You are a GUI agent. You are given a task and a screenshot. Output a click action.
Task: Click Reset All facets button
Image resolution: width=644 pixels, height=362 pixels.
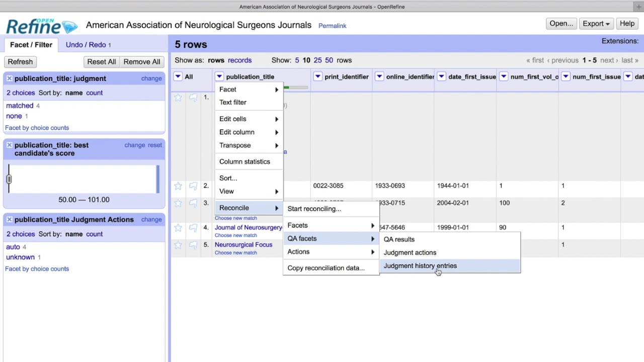click(101, 62)
